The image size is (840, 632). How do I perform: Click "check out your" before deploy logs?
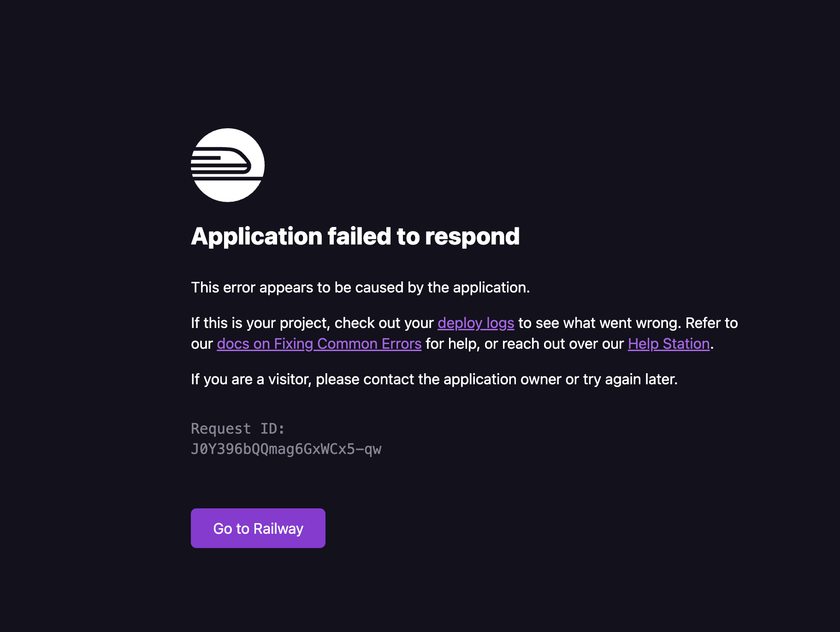pyautogui.click(x=384, y=323)
